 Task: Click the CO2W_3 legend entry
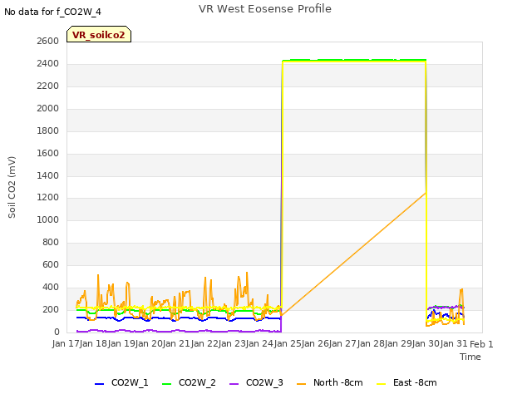click(x=256, y=382)
